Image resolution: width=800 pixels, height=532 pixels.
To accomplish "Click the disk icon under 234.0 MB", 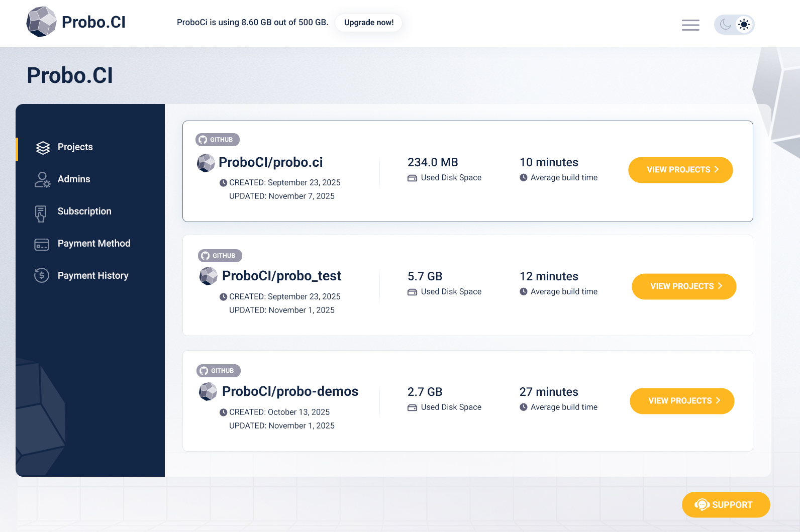I will pyautogui.click(x=412, y=178).
